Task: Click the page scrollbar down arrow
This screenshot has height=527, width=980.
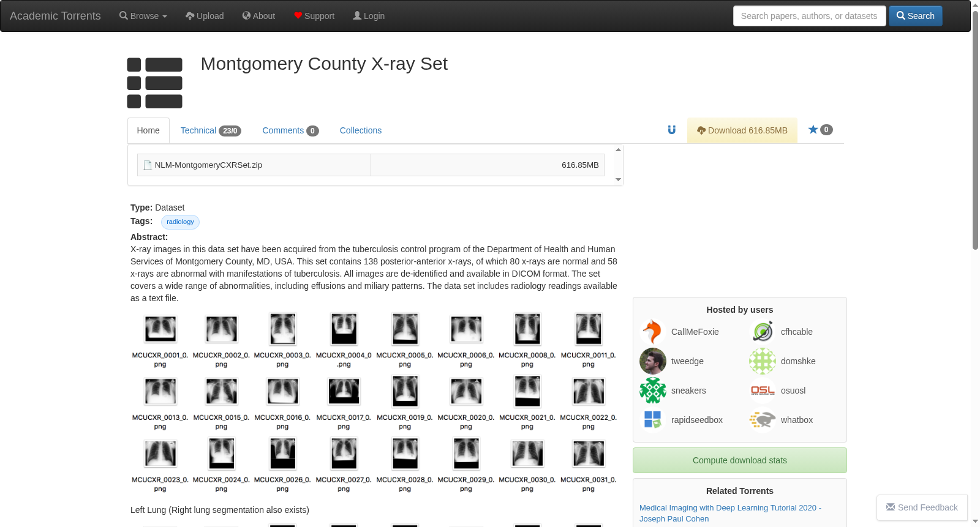Action: click(976, 521)
